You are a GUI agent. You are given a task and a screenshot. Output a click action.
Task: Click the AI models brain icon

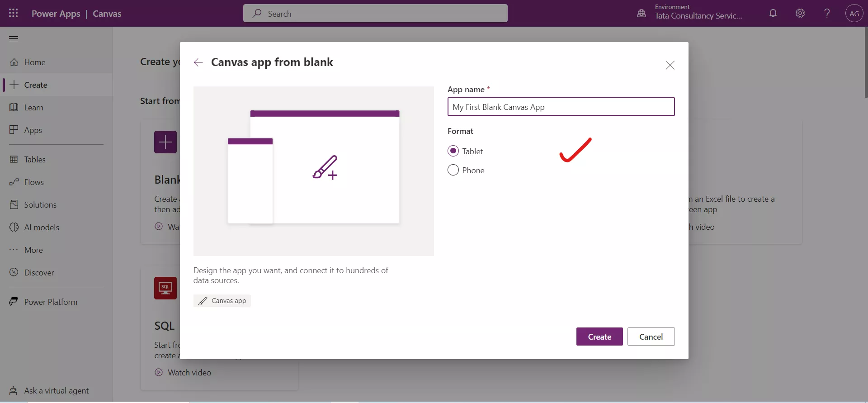tap(14, 227)
